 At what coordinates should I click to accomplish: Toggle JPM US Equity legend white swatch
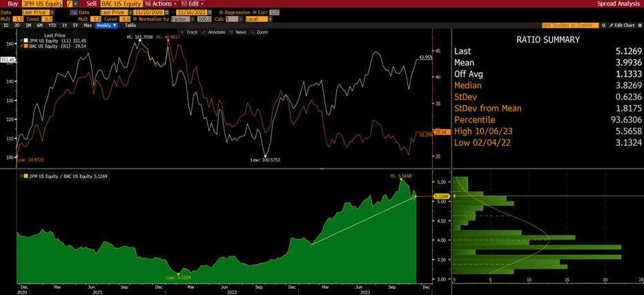26,41
